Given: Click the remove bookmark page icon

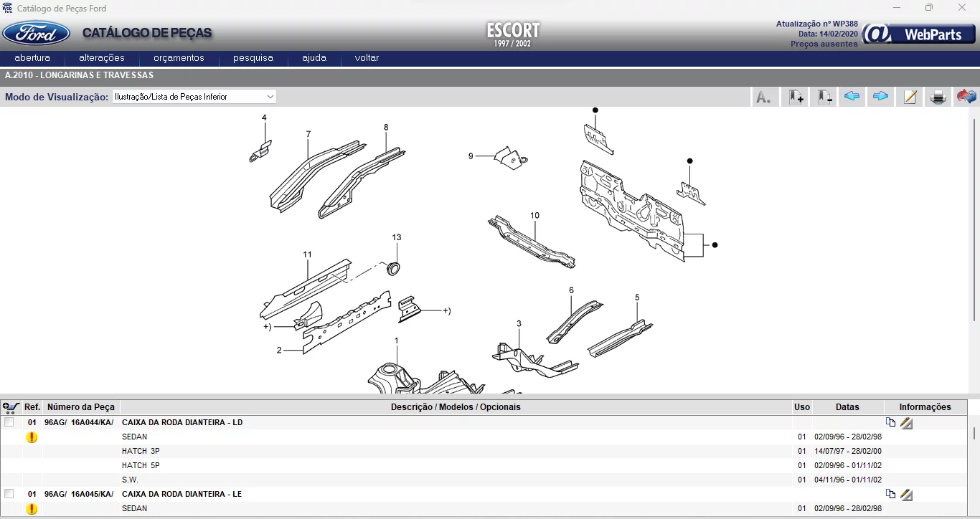Looking at the screenshot, I should [x=823, y=96].
